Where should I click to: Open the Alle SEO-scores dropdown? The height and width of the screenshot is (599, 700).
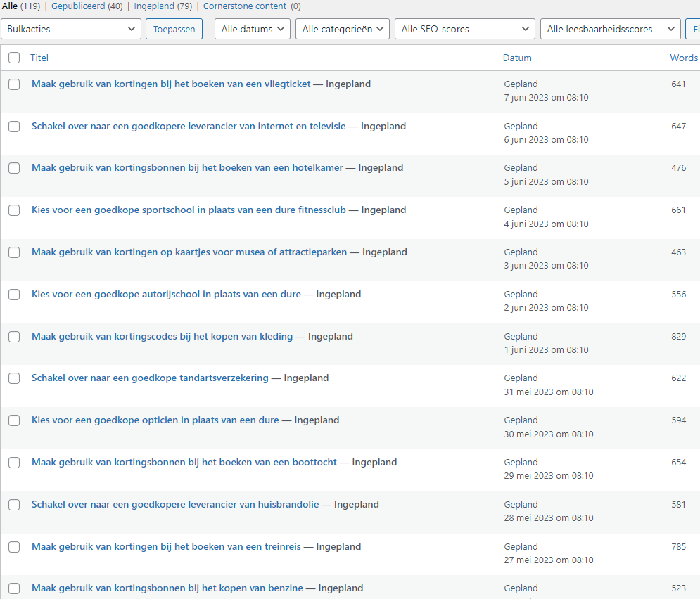465,29
